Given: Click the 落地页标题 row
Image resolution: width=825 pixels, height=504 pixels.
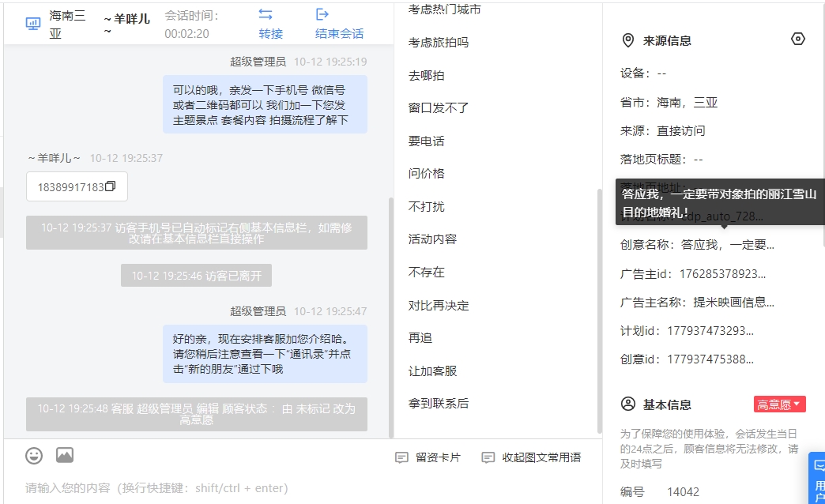Looking at the screenshot, I should pyautogui.click(x=661, y=160).
